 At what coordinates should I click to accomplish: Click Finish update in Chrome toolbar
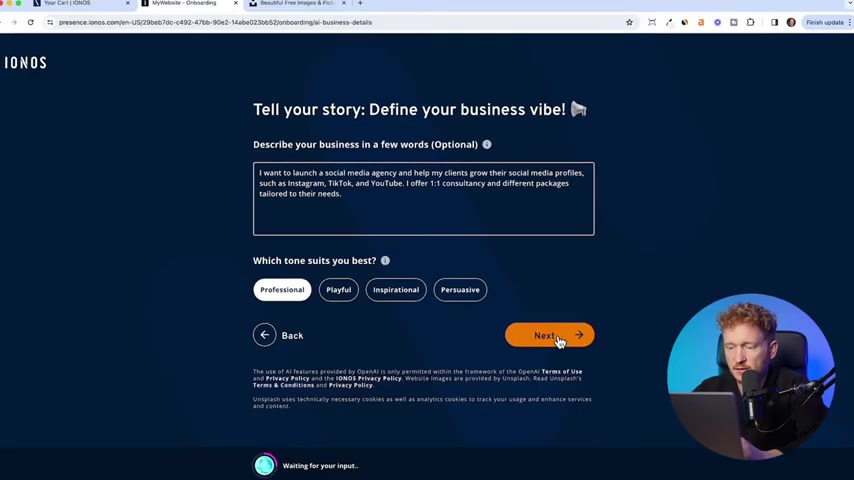825,22
